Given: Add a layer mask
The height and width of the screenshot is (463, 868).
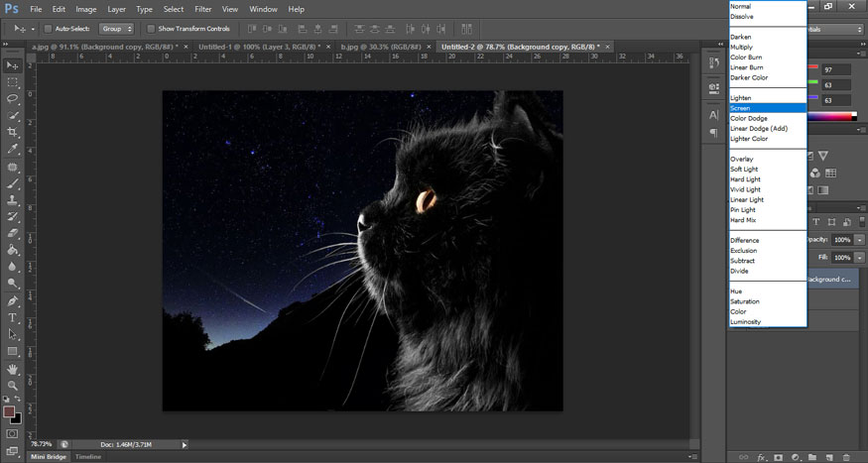Looking at the screenshot, I should [x=779, y=457].
